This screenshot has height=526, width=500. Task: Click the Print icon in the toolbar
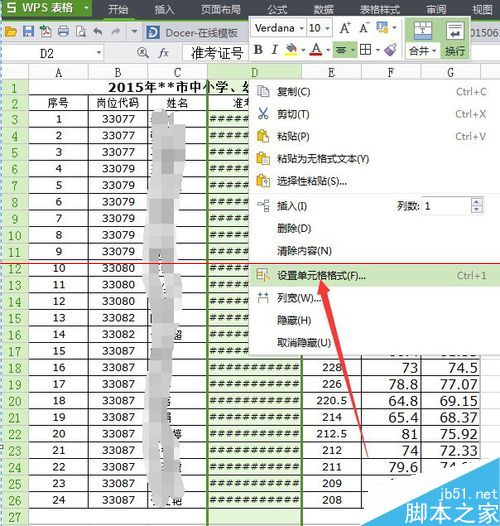(x=63, y=32)
